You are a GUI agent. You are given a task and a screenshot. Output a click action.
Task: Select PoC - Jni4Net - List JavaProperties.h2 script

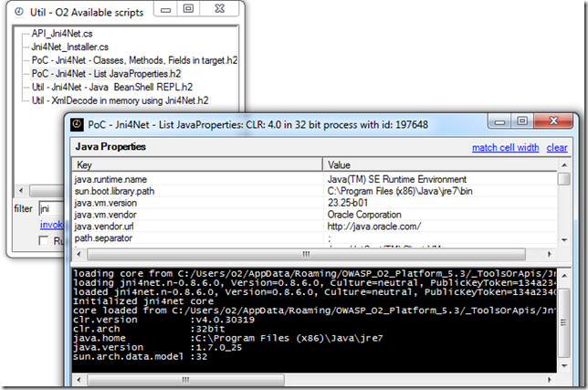(x=106, y=72)
